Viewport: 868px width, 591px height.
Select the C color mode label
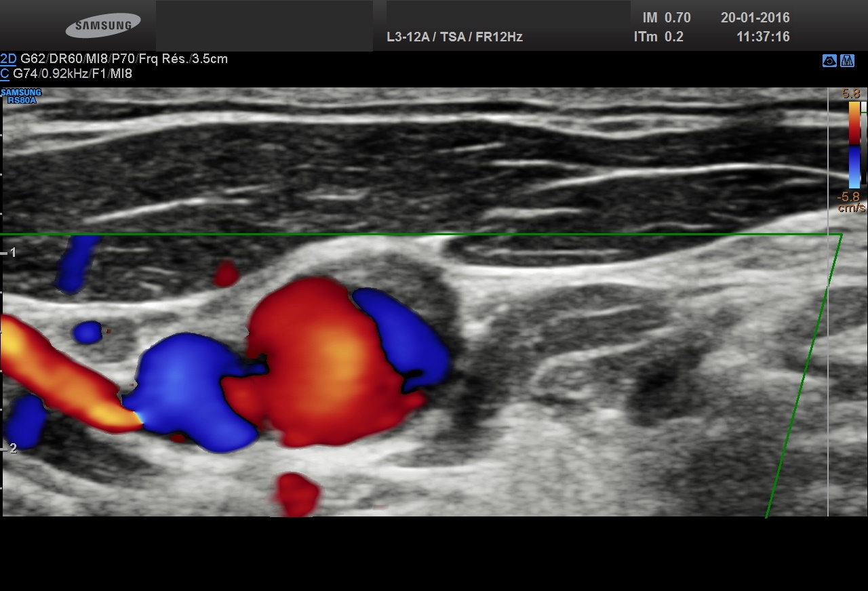5,74
